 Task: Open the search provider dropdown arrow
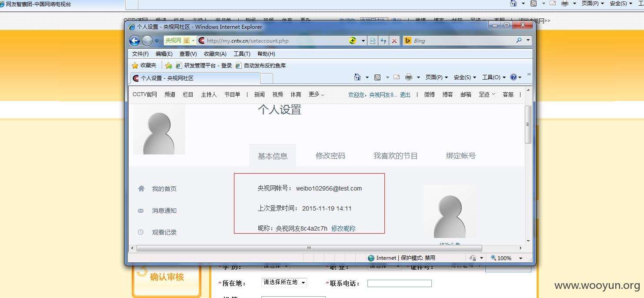tap(528, 40)
